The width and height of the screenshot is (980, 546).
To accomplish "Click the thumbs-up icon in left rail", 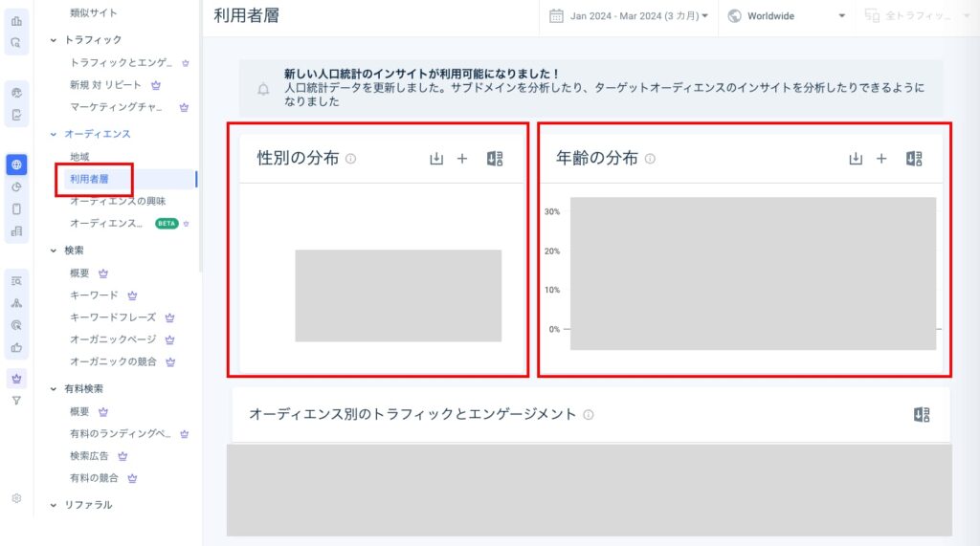I will click(x=16, y=348).
